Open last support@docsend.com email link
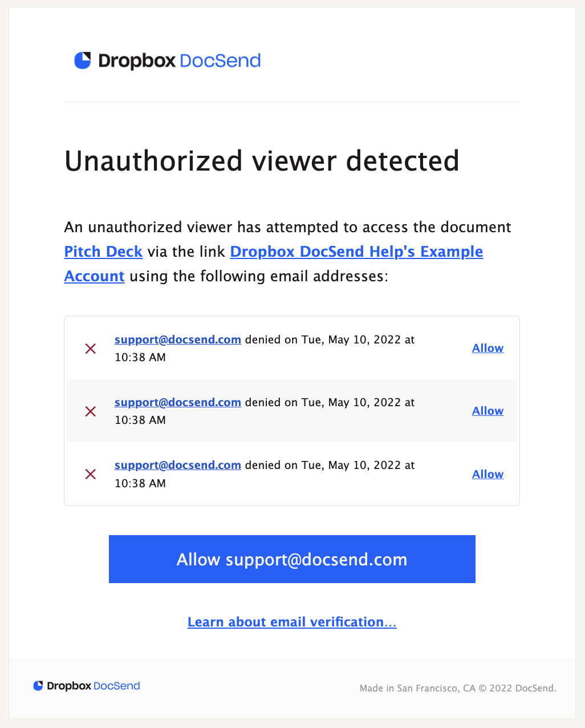This screenshot has width=585, height=728. [x=178, y=465]
